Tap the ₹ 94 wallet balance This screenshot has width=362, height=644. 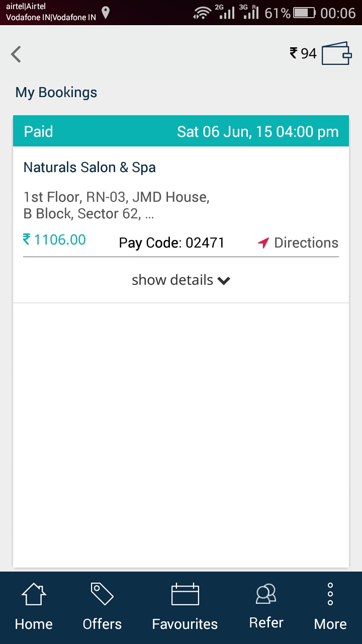click(x=303, y=53)
